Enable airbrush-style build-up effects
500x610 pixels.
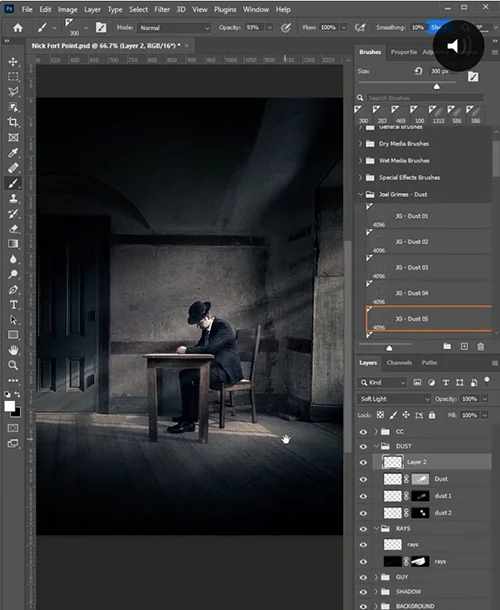coord(360,27)
